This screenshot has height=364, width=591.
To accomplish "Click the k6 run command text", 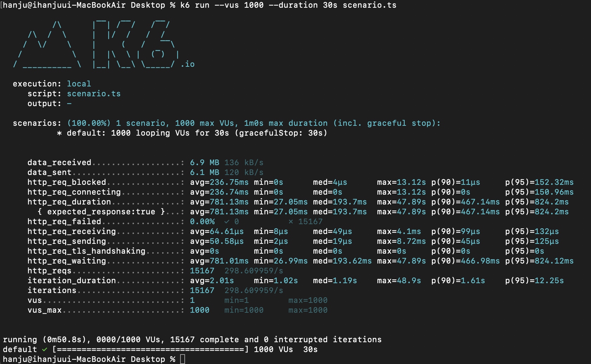I will click(x=288, y=5).
